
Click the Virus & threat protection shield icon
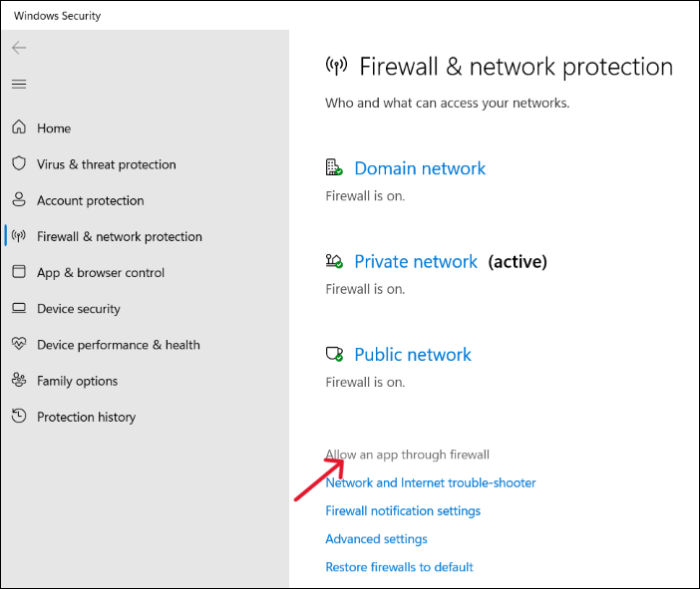tap(19, 164)
